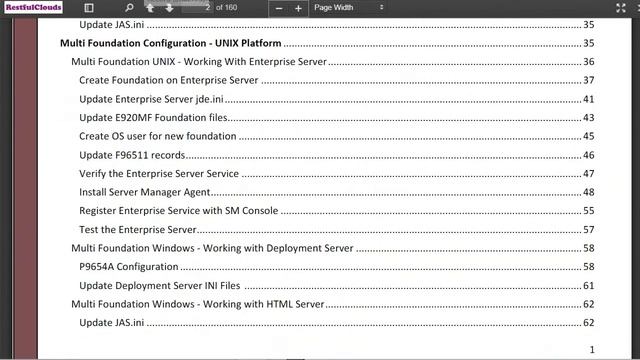Open Create OS user for new foundation
The width and height of the screenshot is (640, 360).
pos(158,136)
